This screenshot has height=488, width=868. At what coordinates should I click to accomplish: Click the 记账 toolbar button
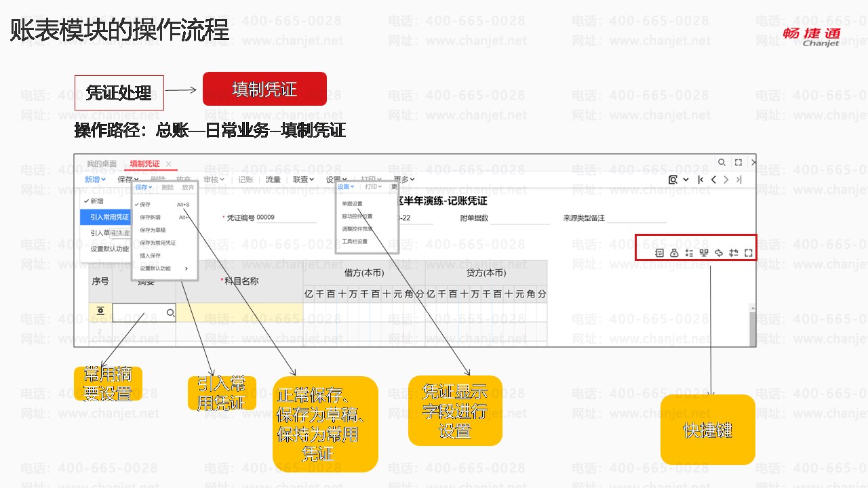(245, 180)
